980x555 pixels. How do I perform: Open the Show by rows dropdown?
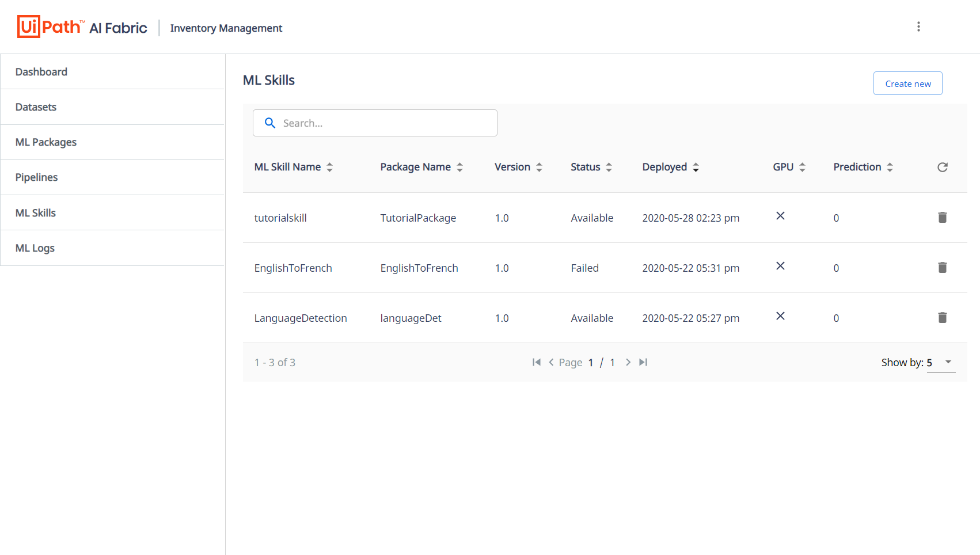pyautogui.click(x=941, y=362)
